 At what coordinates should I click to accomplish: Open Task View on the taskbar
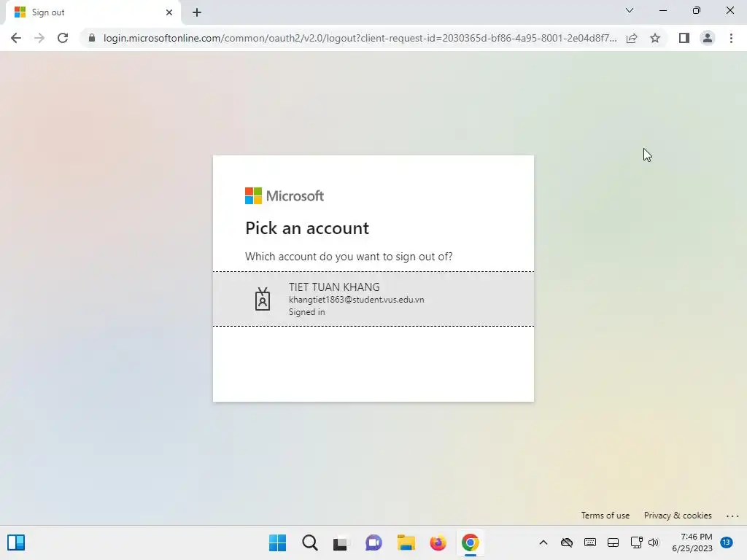click(341, 542)
